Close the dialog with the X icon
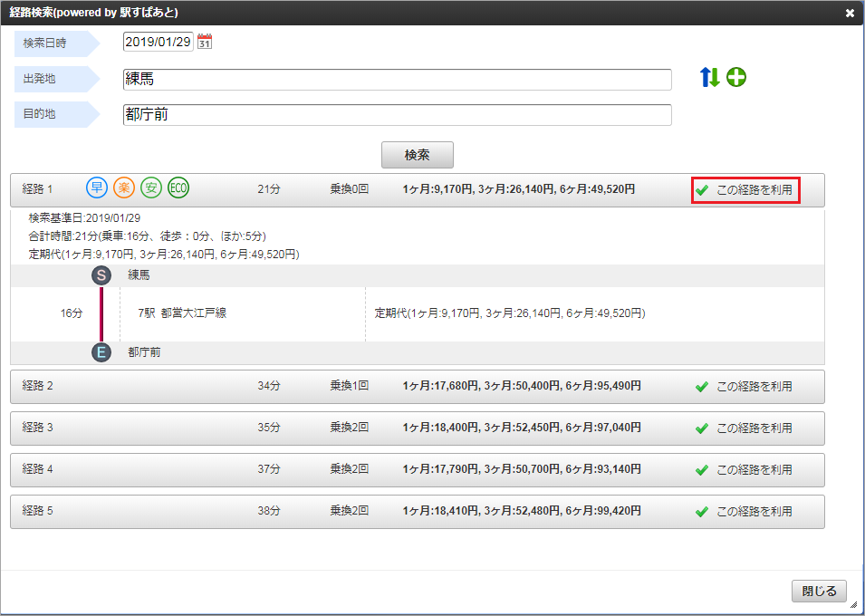The width and height of the screenshot is (865, 616). pyautogui.click(x=850, y=14)
